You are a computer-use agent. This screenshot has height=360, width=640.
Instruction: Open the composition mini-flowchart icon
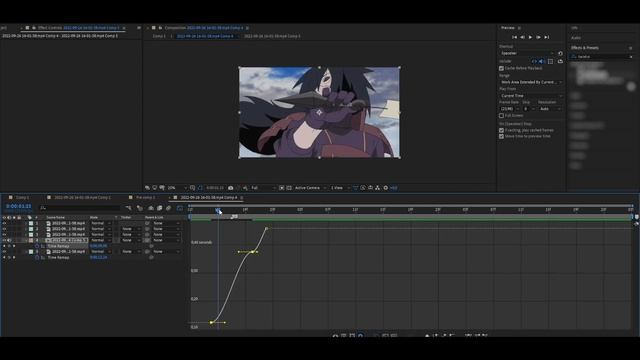129,208
